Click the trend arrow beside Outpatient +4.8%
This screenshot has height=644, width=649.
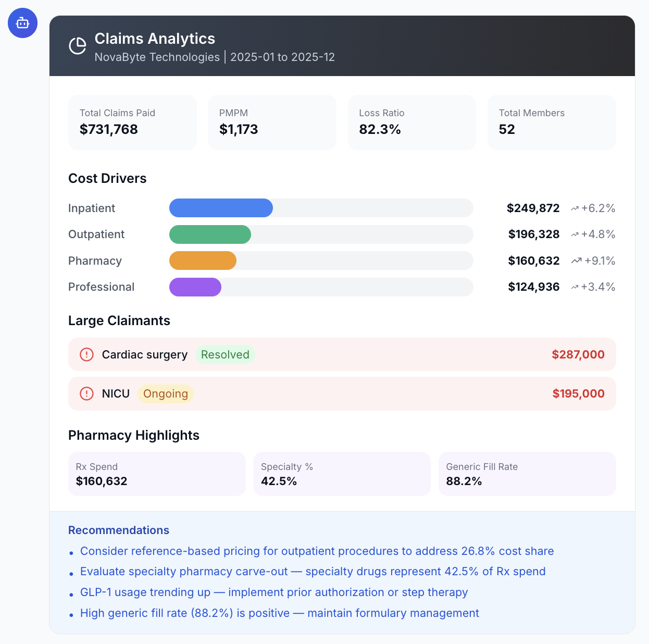click(x=575, y=234)
